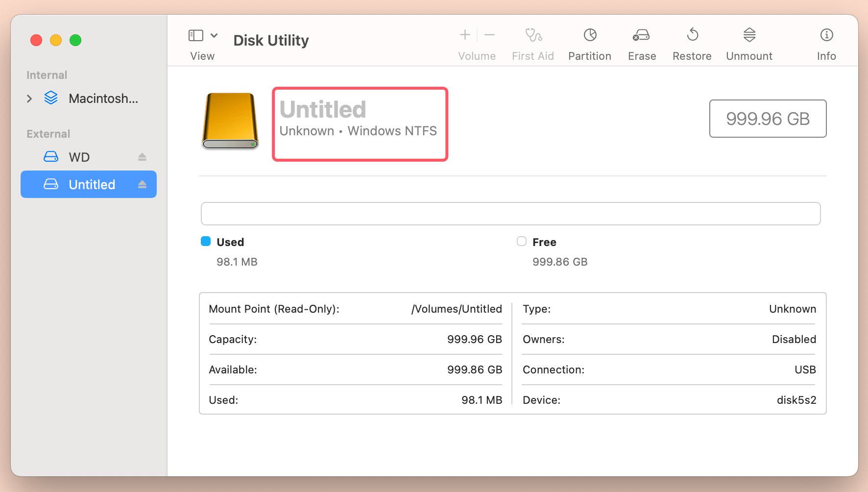Screen dimensions: 868x492
Task: Collapse the Internal section header
Action: tap(47, 74)
